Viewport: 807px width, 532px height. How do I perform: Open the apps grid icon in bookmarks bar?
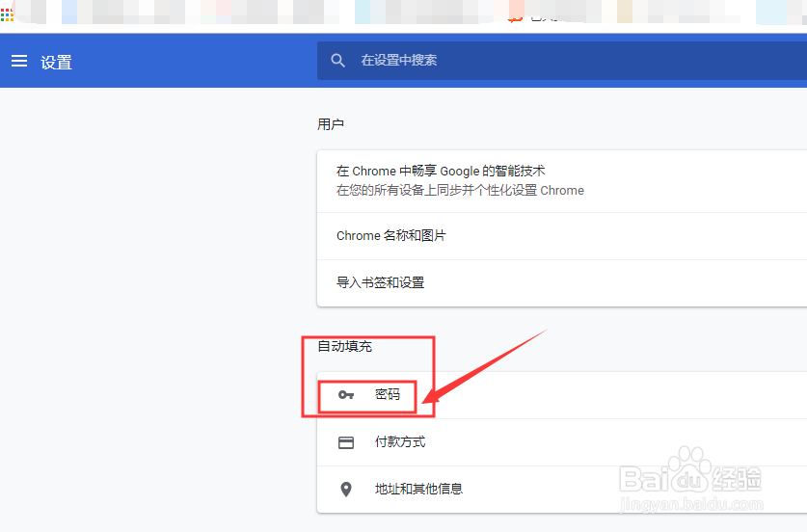tap(7, 14)
